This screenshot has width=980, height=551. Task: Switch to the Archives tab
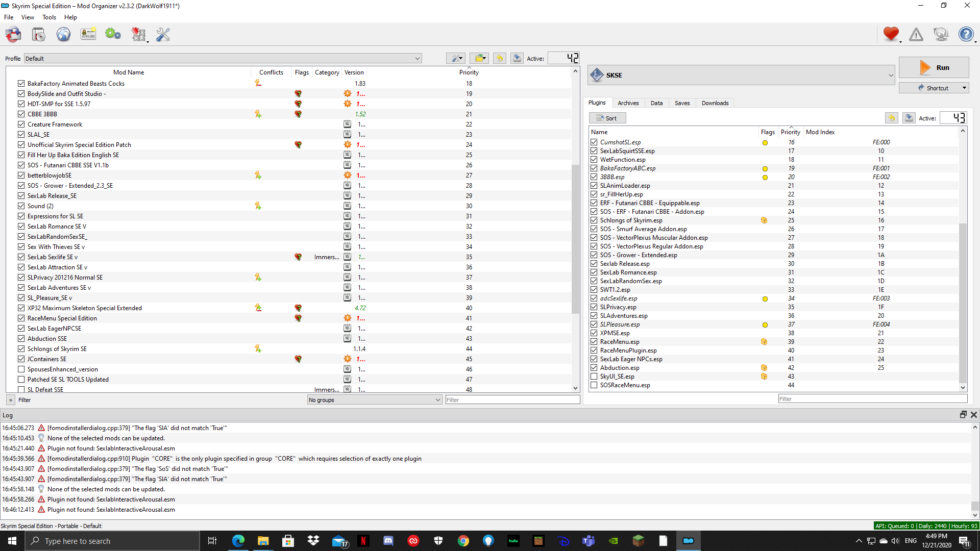click(x=628, y=103)
